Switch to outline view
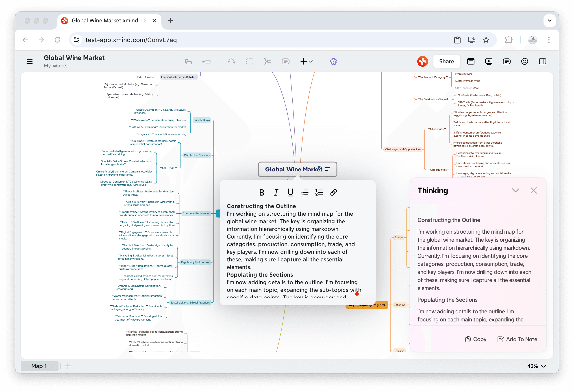The width and height of the screenshot is (574, 392). click(x=470, y=61)
